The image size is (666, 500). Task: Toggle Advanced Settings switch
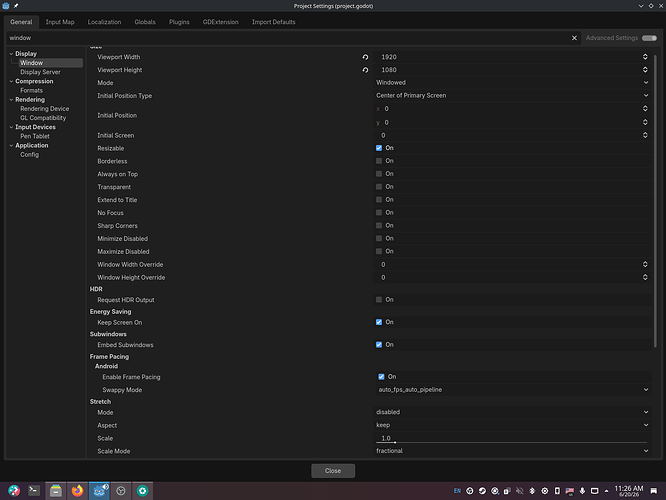pos(649,38)
